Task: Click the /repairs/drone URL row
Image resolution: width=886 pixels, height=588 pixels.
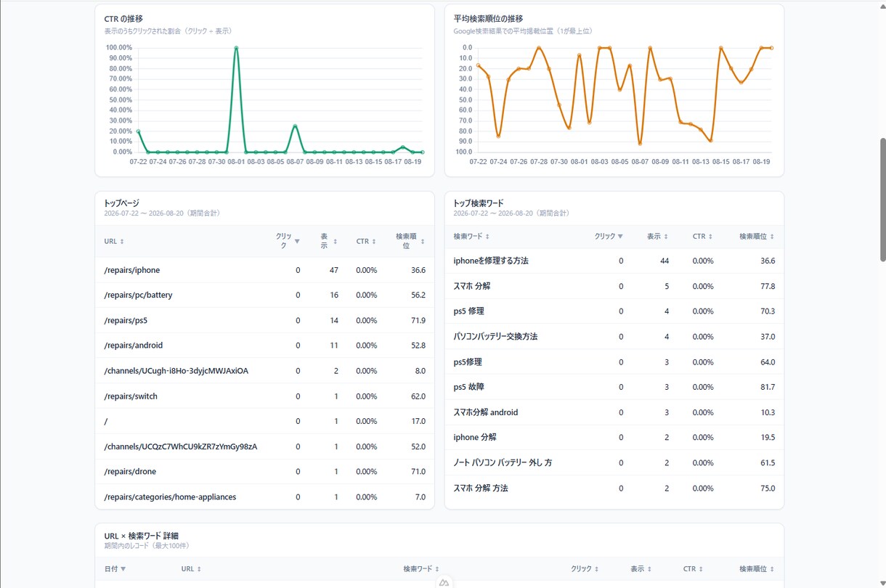Action: click(265, 472)
